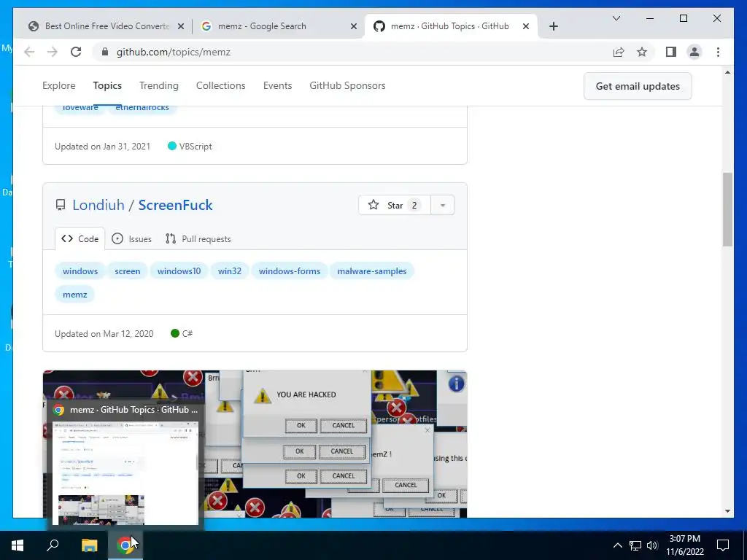Star the ScreenFuck repository

click(394, 205)
